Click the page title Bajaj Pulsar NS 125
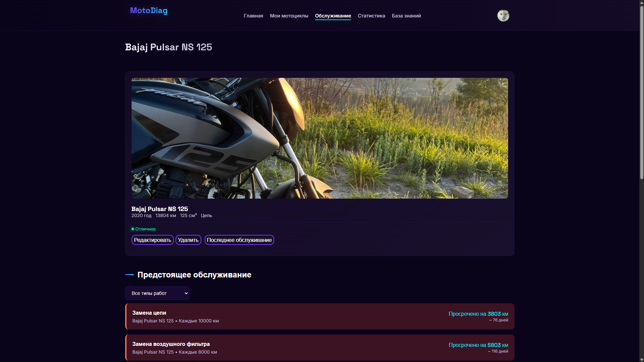 (168, 47)
